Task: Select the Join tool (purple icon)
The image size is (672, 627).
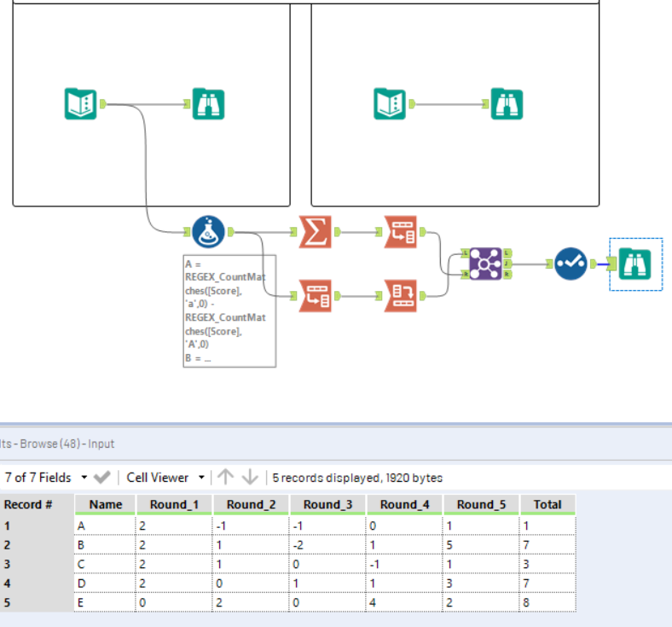Action: 485,264
